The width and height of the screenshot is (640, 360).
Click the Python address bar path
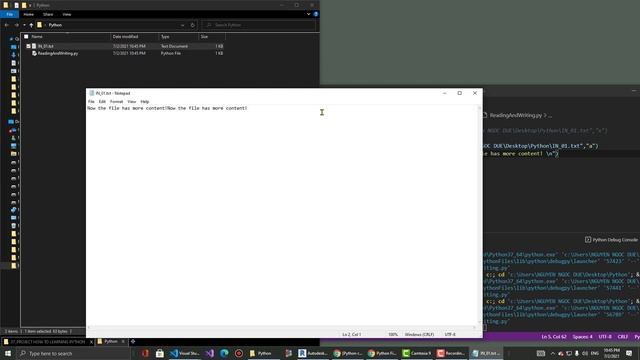pyautogui.click(x=55, y=25)
